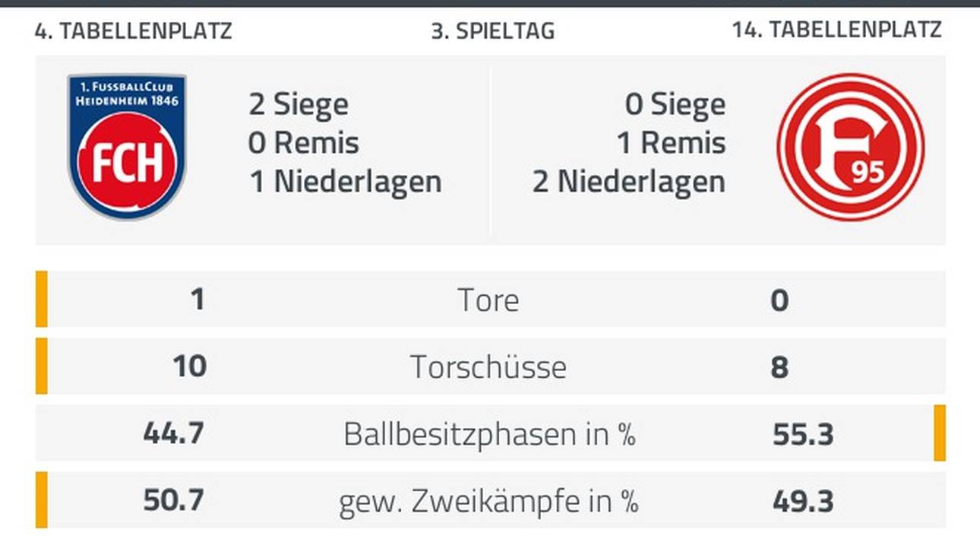Click Düsseldorf's 2 Niederlagen text
Viewport: 980px width, 552px height.
coord(628,182)
